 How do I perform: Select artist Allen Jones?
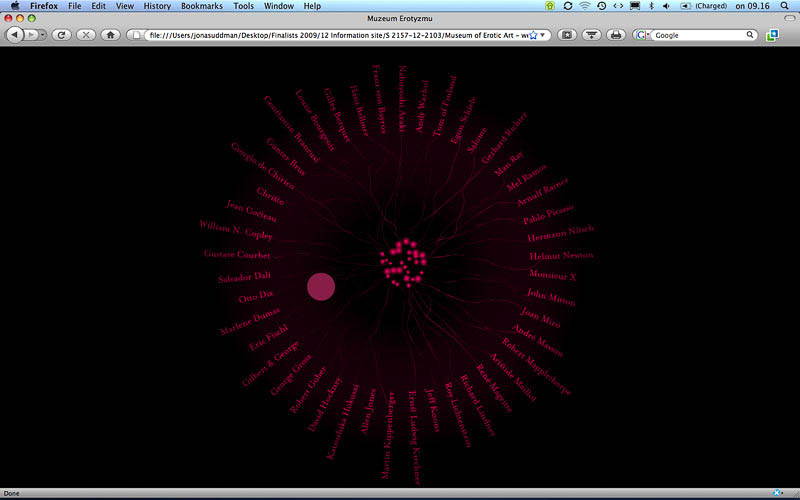click(368, 411)
